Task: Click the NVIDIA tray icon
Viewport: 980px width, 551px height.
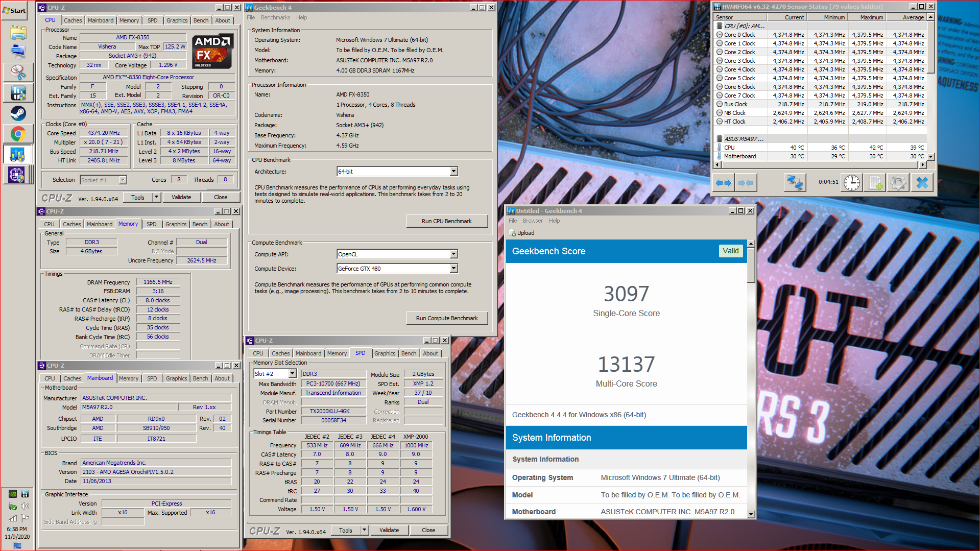Action: tap(13, 494)
